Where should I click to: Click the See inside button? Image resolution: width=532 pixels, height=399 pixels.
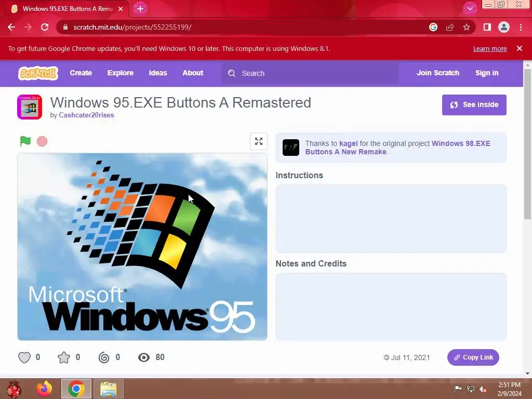474,105
